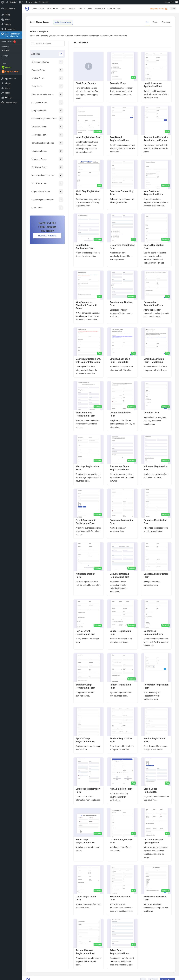Filter by Non Profit Forms category

(x=47, y=183)
